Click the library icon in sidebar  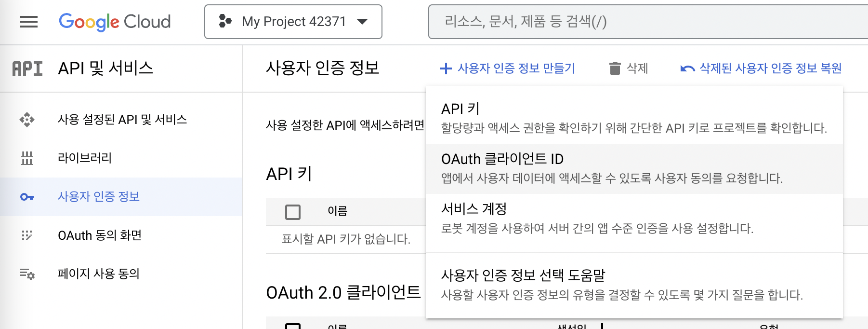[27, 158]
